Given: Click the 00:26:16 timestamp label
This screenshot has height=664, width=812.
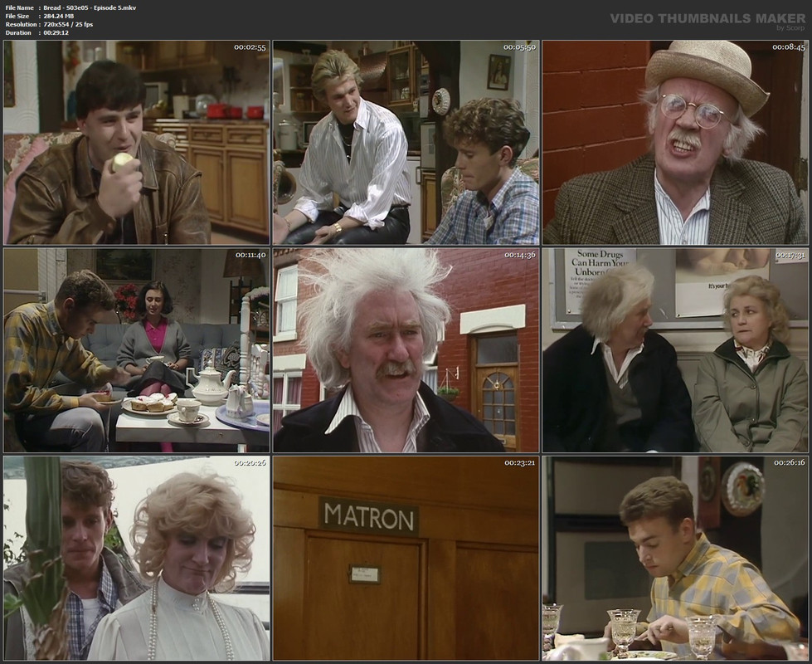Looking at the screenshot, I should [790, 463].
